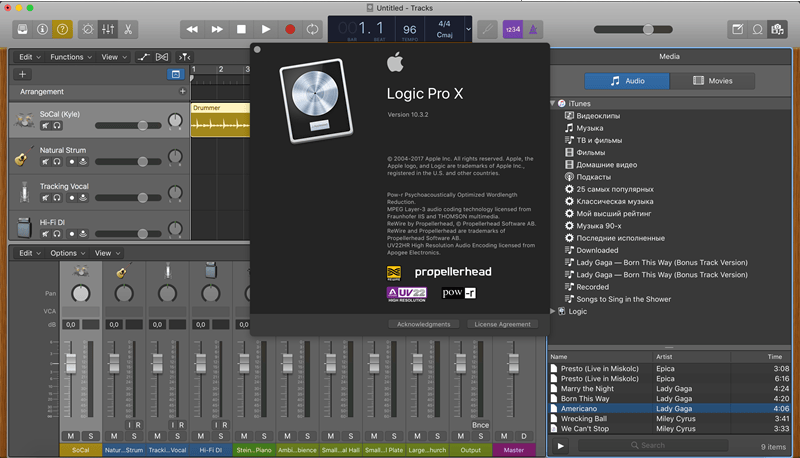Click the D dim button on Master strip

[523, 436]
